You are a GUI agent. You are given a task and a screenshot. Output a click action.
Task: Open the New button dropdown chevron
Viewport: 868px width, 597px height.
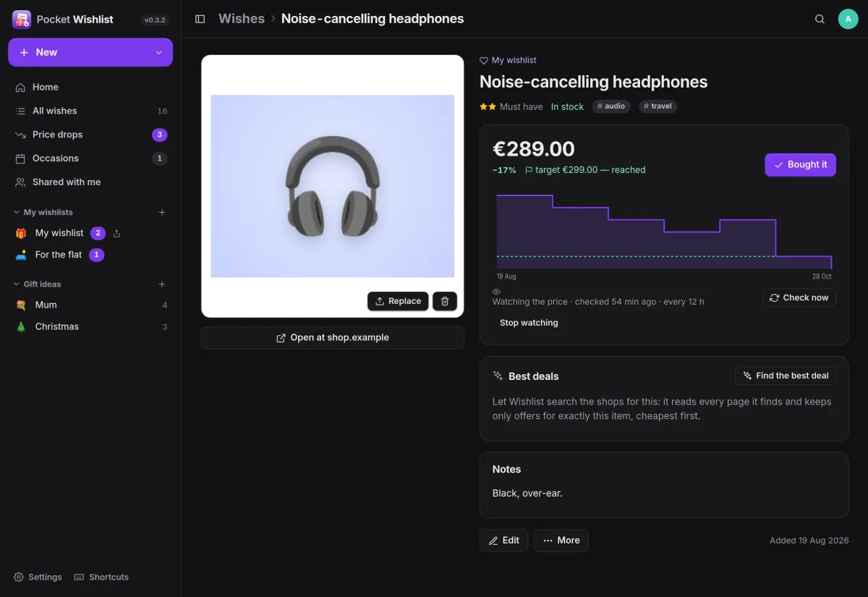click(x=159, y=52)
